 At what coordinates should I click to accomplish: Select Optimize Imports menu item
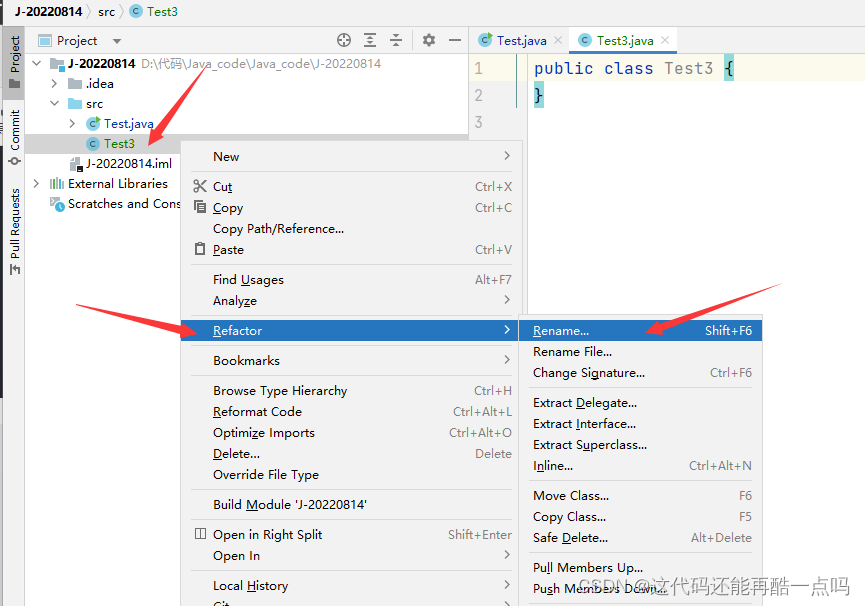click(x=351, y=432)
